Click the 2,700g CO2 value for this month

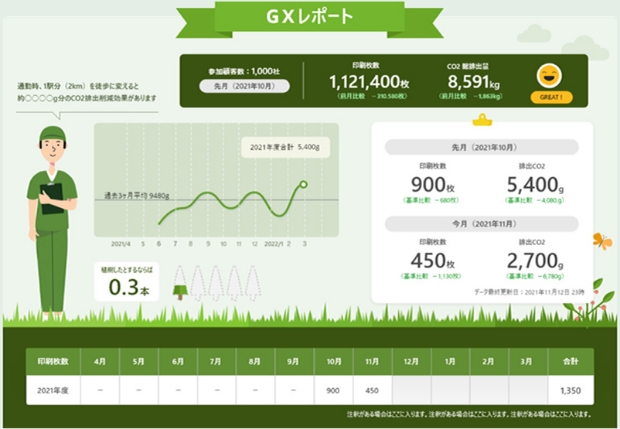535,261
